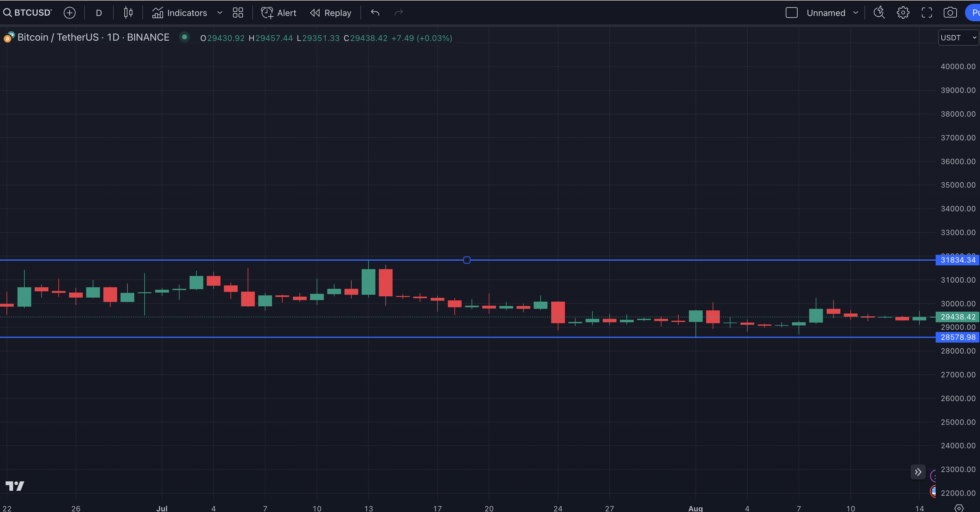Start bar Replay mode

(x=331, y=13)
